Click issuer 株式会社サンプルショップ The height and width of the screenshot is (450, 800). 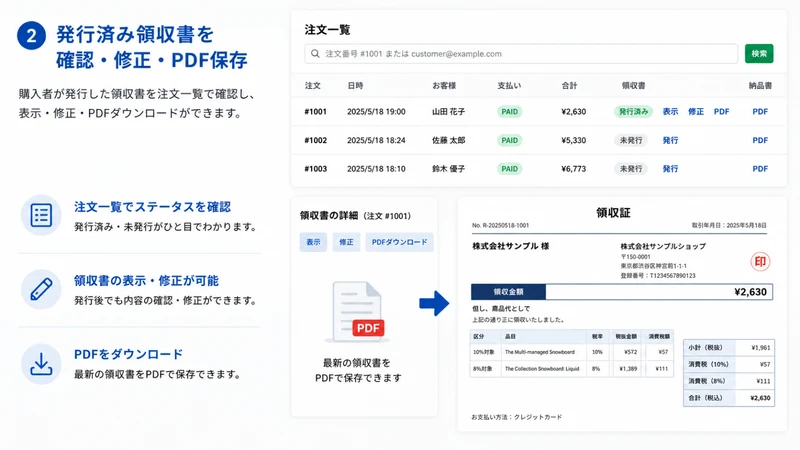(663, 246)
